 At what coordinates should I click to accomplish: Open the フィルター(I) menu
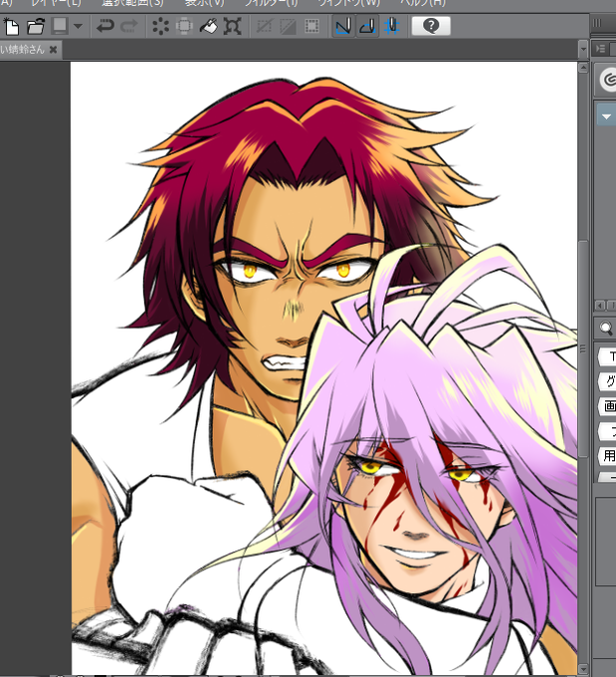click(271, 3)
